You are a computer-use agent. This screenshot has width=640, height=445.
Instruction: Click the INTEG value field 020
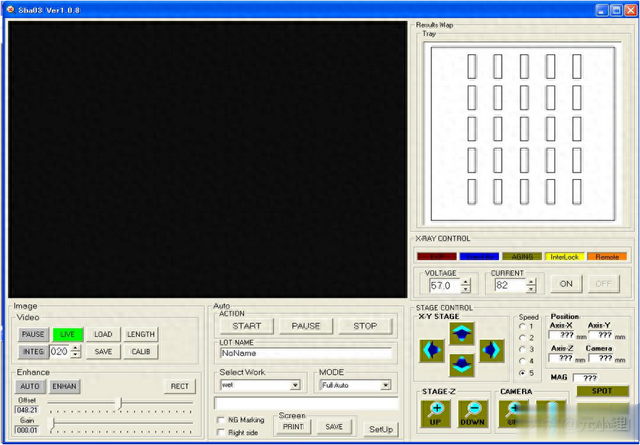(x=60, y=352)
